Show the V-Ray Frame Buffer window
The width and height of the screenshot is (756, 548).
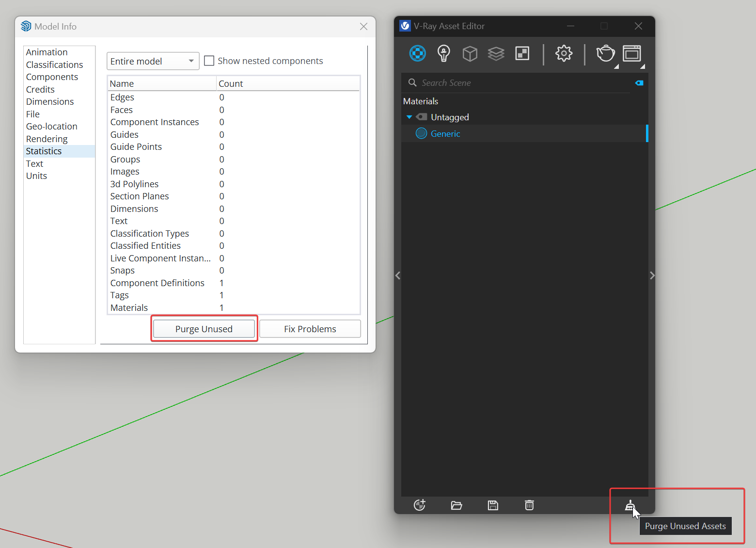(x=631, y=53)
